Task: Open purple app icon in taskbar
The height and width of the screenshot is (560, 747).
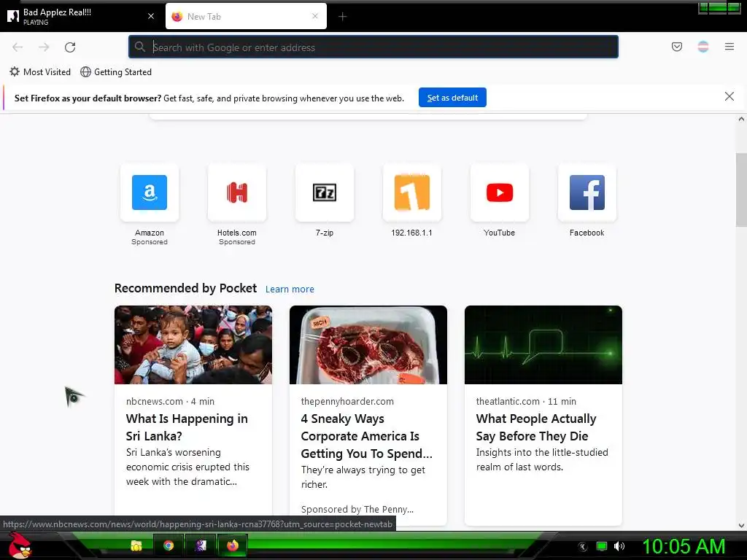Action: tap(201, 545)
